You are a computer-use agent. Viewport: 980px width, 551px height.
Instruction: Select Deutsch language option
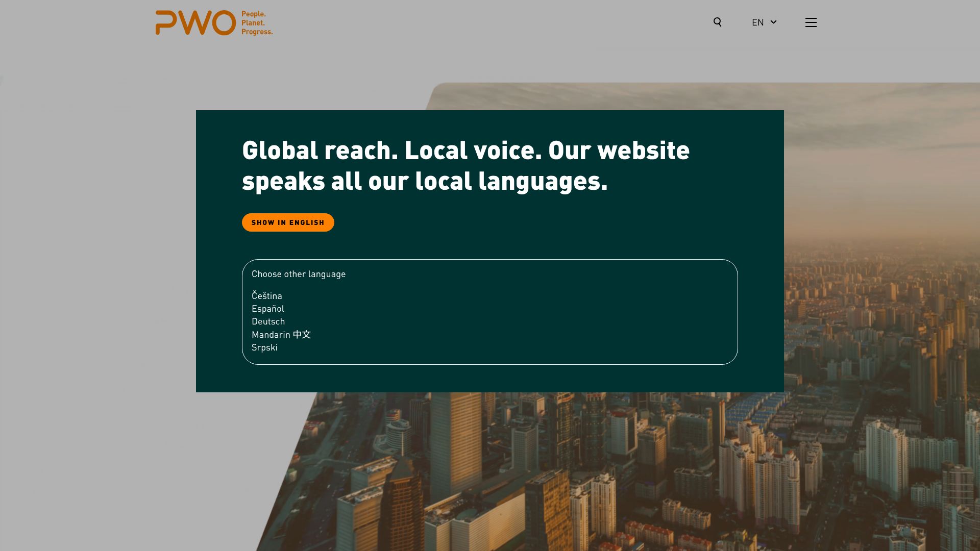(268, 321)
